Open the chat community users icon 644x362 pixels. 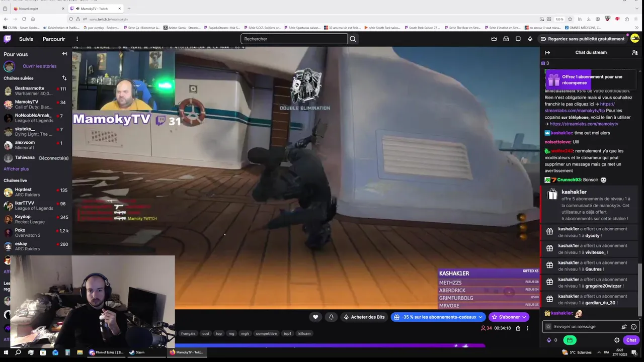click(x=635, y=52)
